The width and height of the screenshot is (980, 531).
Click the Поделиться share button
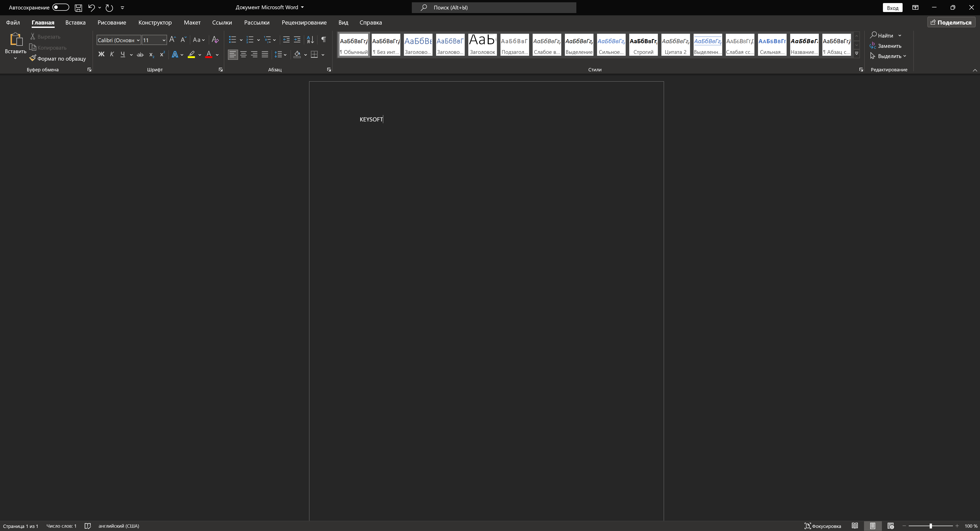pos(951,22)
